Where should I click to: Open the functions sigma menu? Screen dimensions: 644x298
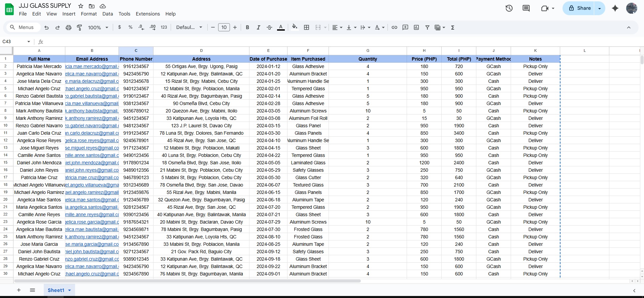tap(453, 28)
